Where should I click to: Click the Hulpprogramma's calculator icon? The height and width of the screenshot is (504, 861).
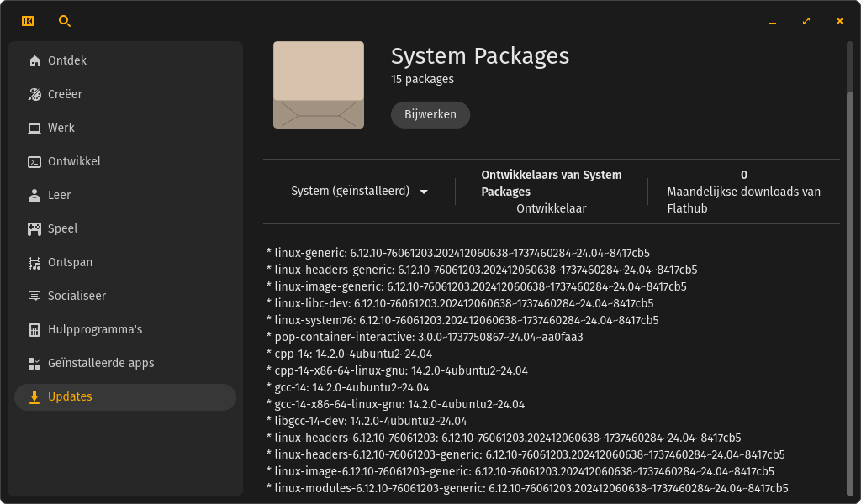34,330
